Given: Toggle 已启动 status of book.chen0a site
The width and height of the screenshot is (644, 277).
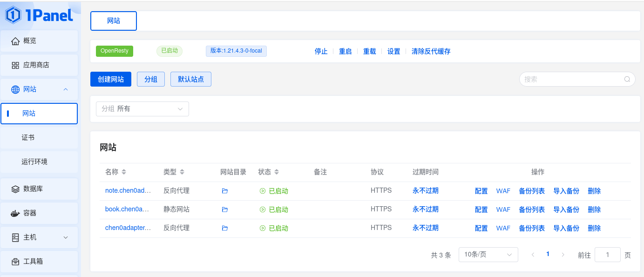Looking at the screenshot, I should coord(274,209).
